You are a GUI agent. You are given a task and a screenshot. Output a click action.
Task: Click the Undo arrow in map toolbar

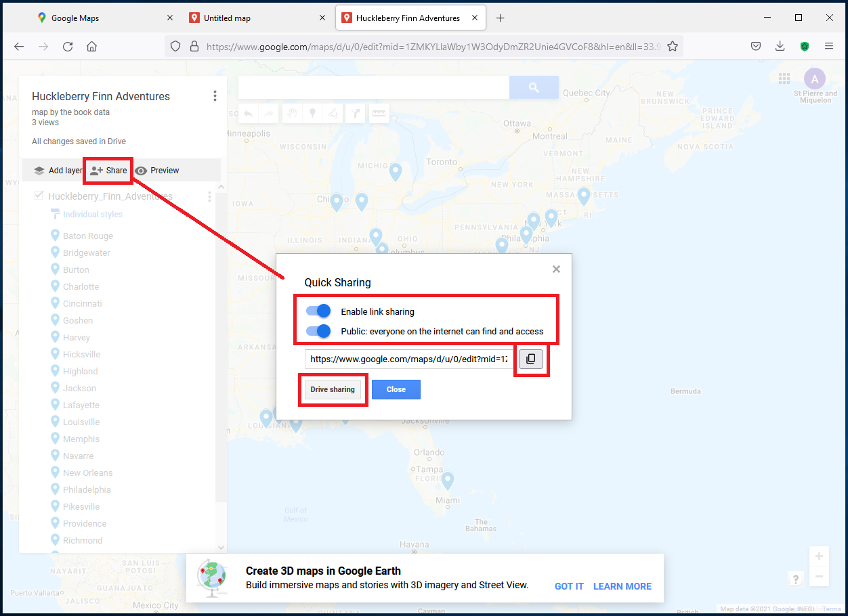point(249,114)
